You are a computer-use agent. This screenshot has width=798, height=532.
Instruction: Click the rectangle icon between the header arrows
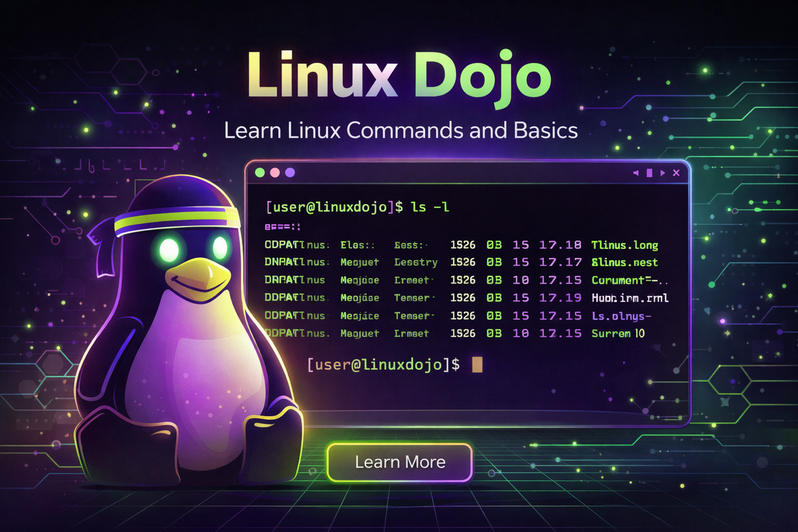pos(649,173)
